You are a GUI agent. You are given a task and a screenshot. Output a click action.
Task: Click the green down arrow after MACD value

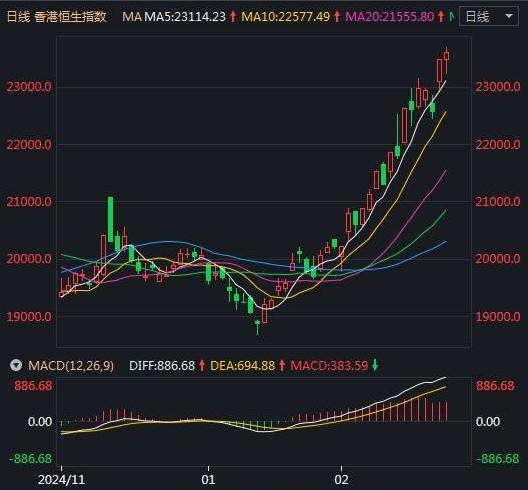pos(375,365)
